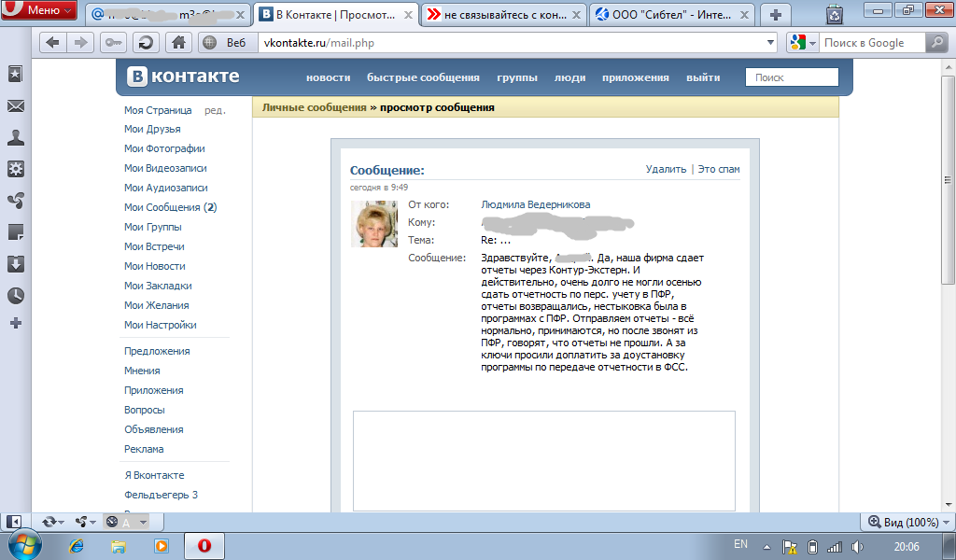Launch Internet Explorer from the taskbar
This screenshot has width=956, height=560.
[x=77, y=546]
